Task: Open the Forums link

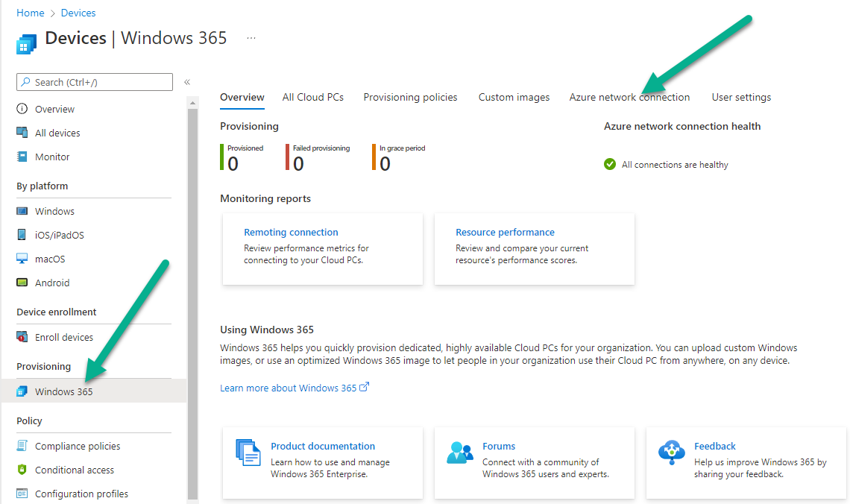Action: [x=499, y=446]
